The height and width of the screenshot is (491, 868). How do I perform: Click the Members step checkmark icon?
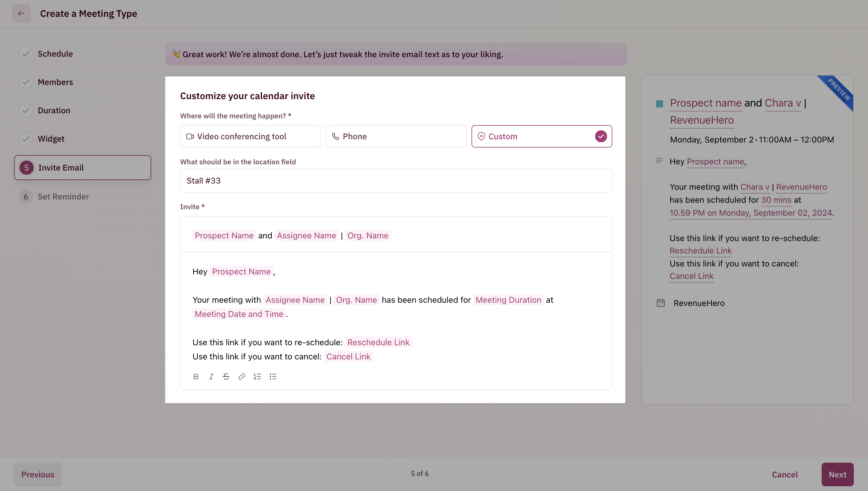26,82
